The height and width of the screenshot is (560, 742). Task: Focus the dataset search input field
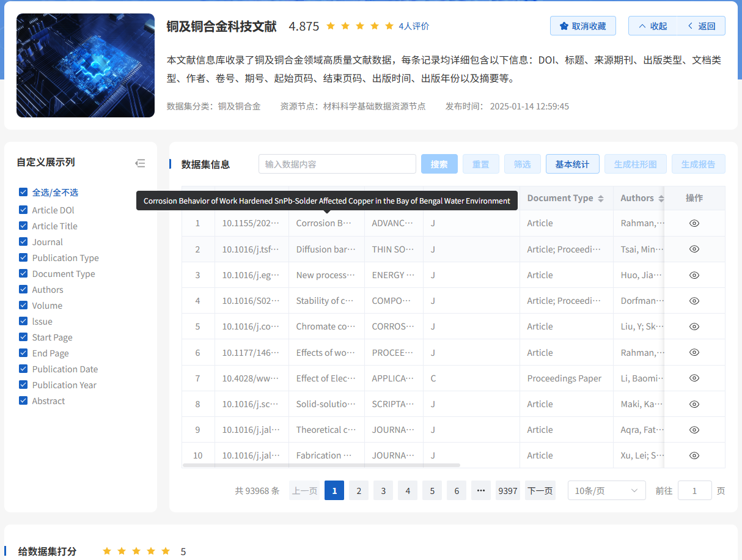click(337, 164)
